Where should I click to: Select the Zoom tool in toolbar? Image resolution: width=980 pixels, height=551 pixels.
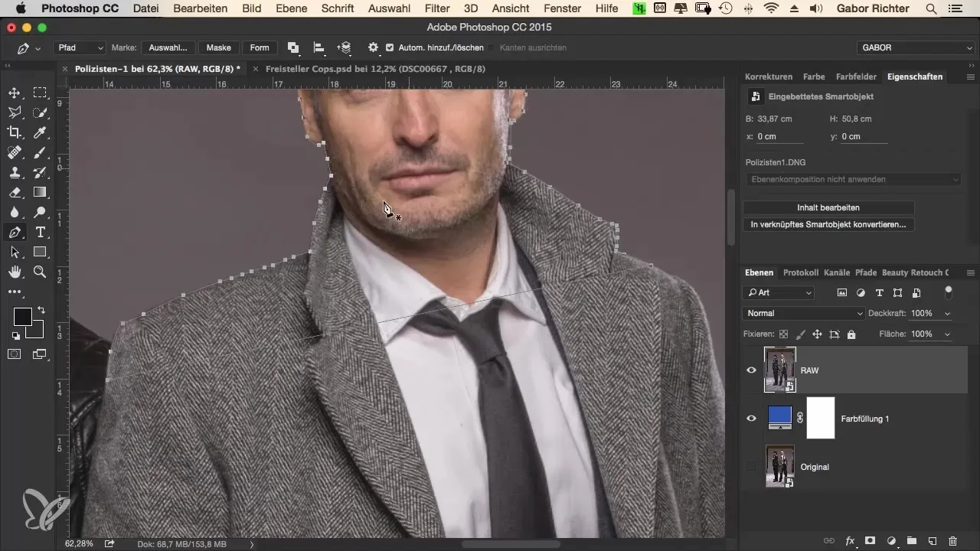tap(40, 272)
